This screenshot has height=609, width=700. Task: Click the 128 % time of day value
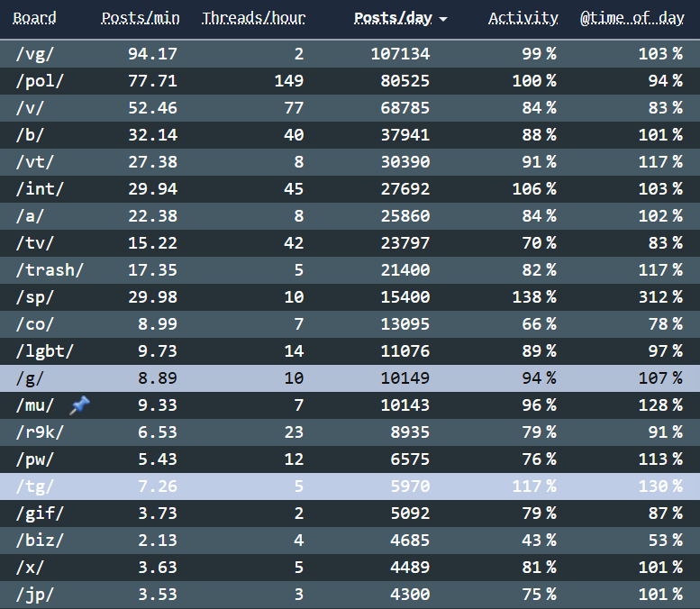click(660, 405)
